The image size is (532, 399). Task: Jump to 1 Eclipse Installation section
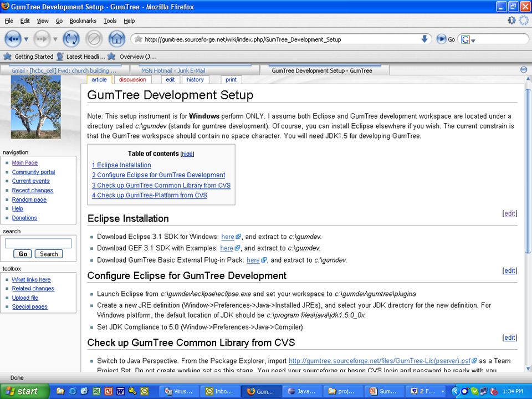coord(121,165)
